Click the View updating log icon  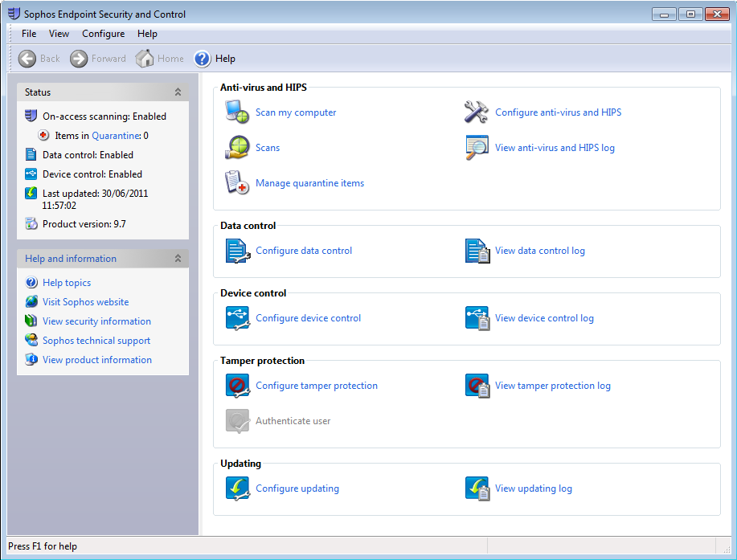(477, 488)
